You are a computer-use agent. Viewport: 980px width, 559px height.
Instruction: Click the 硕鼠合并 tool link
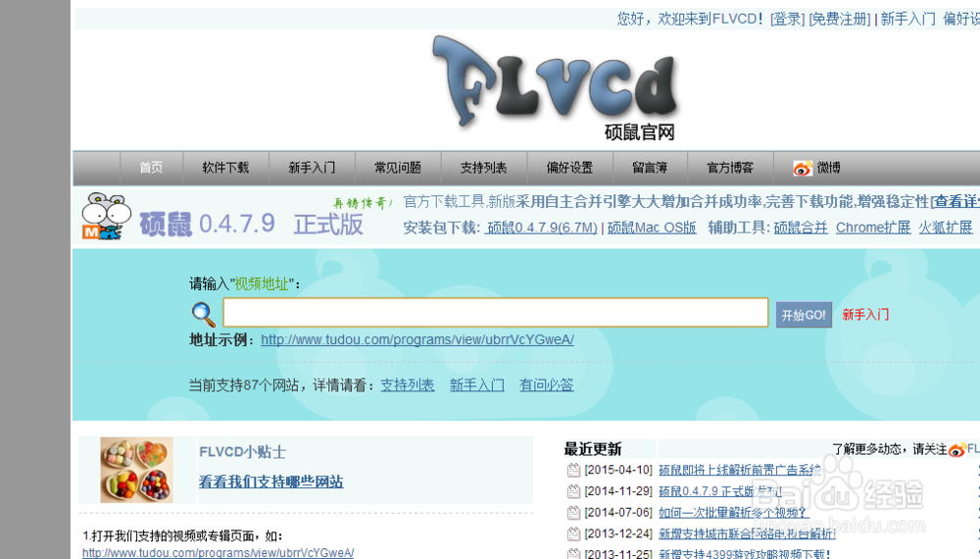[x=801, y=228]
